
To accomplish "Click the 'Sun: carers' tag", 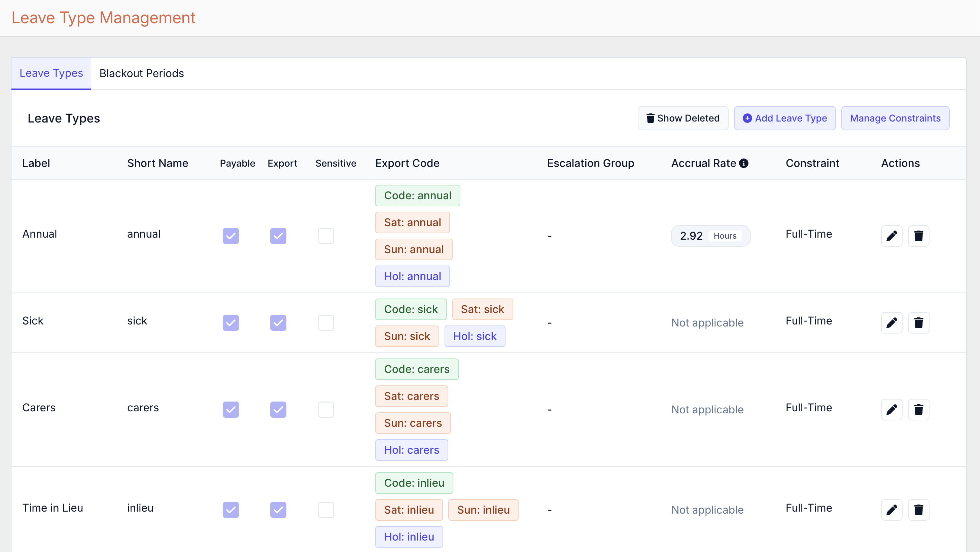I will tap(413, 423).
